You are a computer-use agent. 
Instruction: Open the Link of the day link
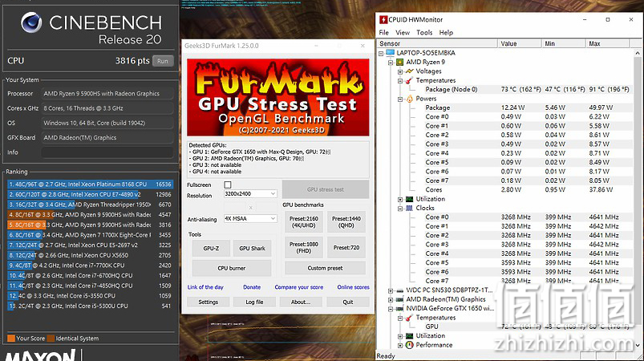coord(205,287)
